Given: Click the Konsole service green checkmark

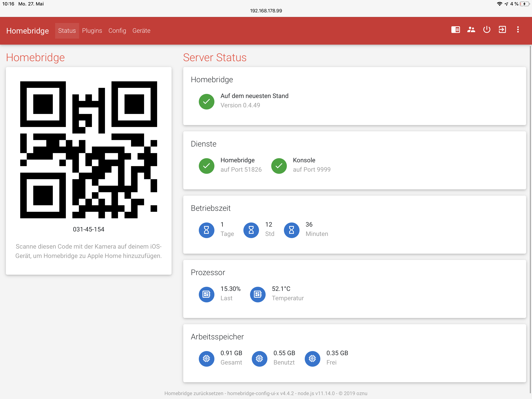Looking at the screenshot, I should (279, 166).
